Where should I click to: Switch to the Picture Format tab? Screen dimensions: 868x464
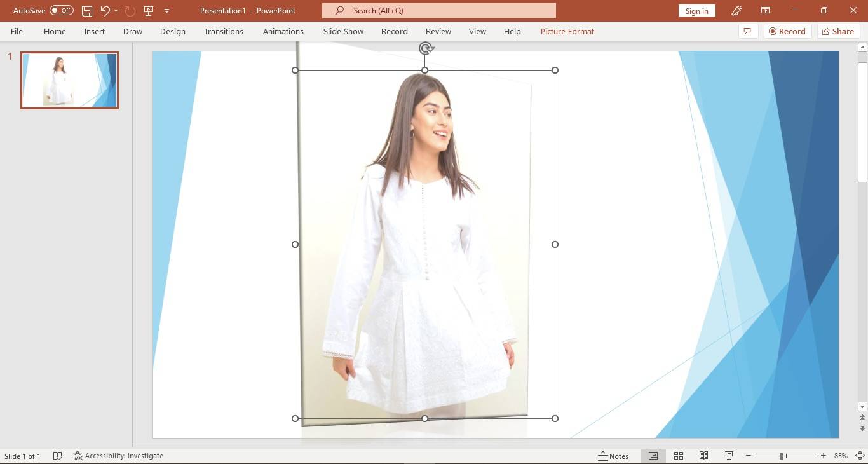tap(566, 31)
